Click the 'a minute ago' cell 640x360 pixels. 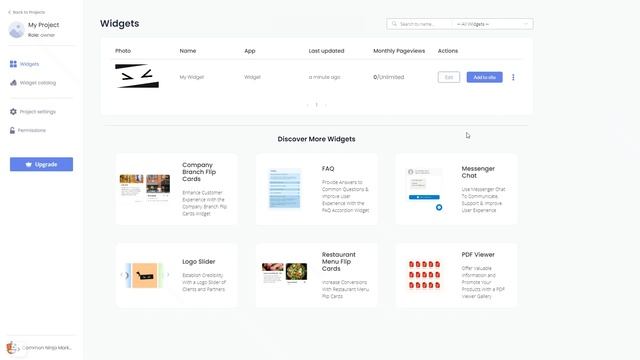point(324,77)
